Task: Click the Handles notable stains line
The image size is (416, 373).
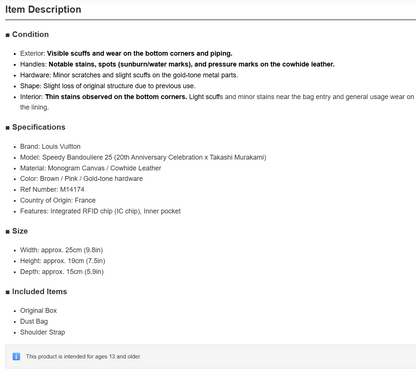Action: [177, 64]
